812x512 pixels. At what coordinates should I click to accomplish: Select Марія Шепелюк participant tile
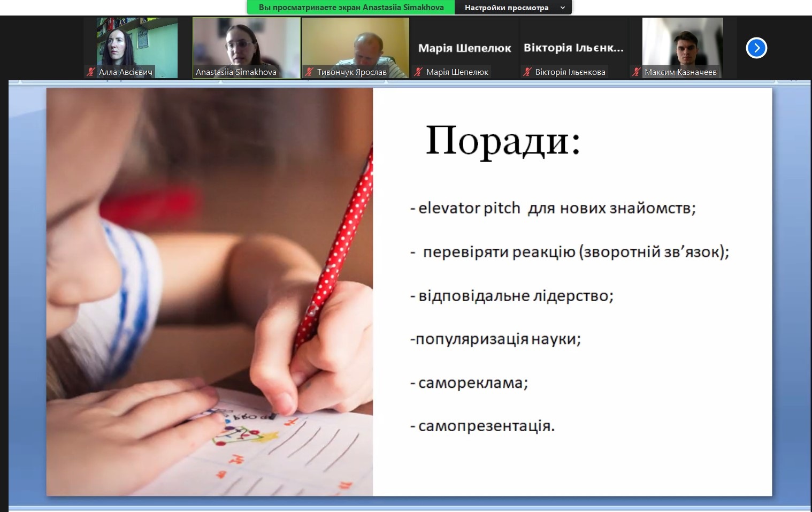[465, 48]
